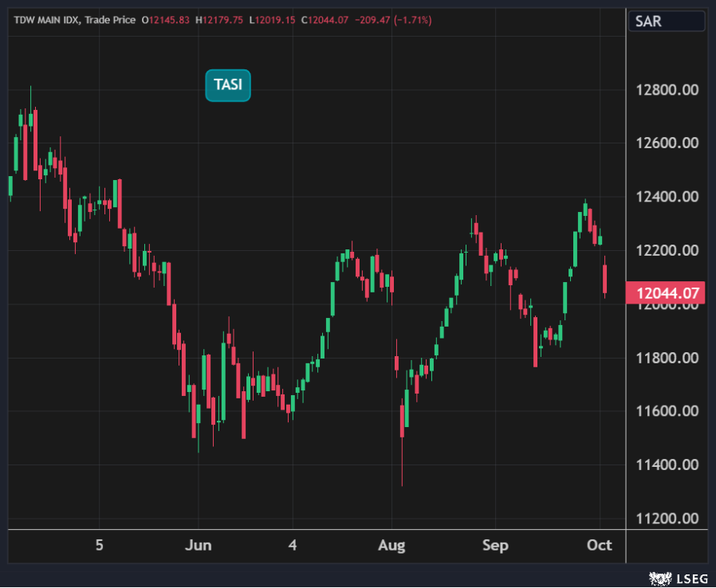Click the open value O12145.83

(x=165, y=20)
